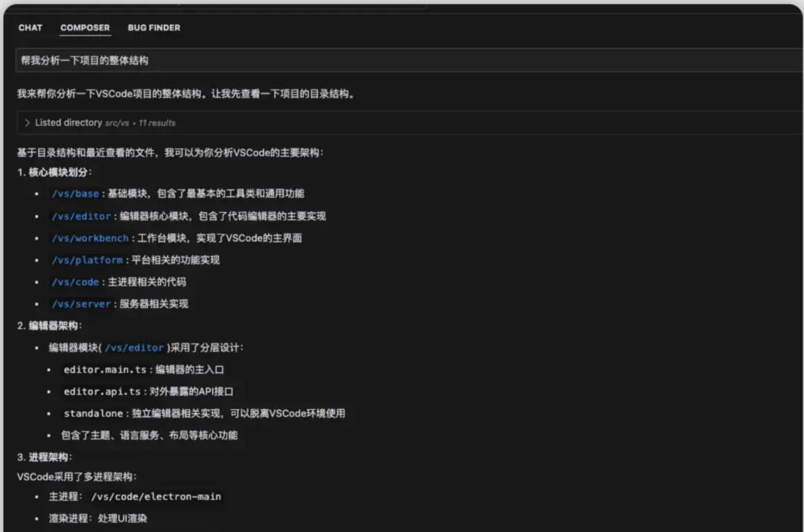The height and width of the screenshot is (532, 804).
Task: Open the /vs/editor link in 编辑器模块 line
Action: (x=134, y=348)
